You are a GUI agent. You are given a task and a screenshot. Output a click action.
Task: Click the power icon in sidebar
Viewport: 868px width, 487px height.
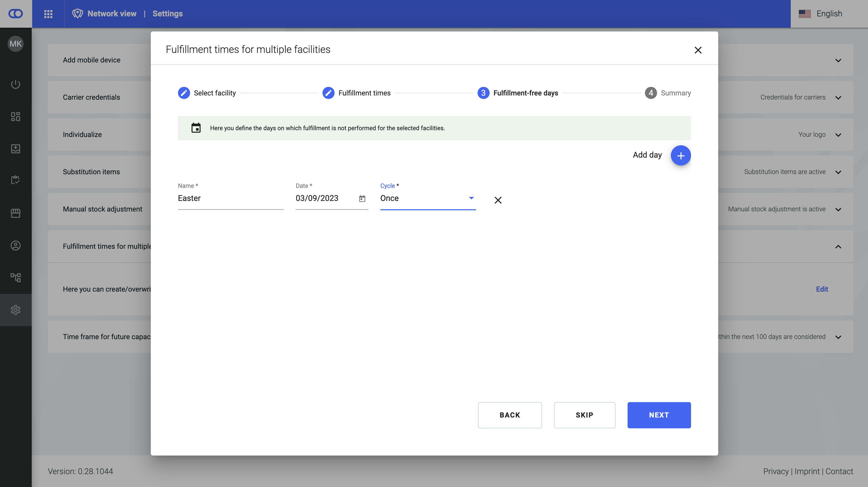(16, 84)
